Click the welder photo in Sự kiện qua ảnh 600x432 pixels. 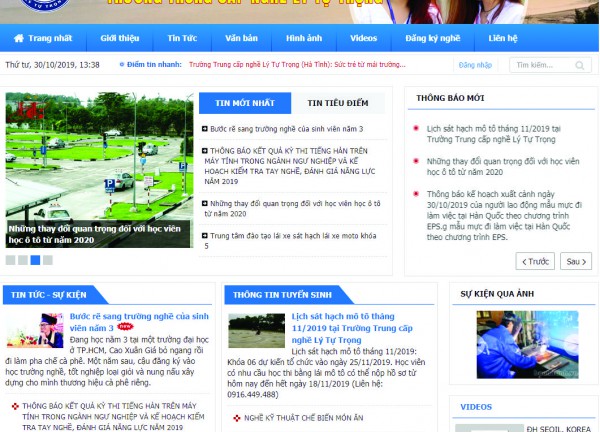[527, 344]
